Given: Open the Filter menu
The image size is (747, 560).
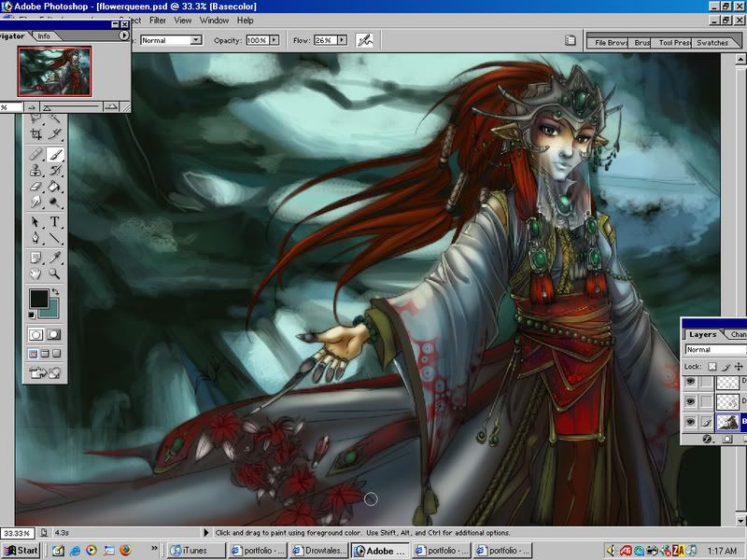Looking at the screenshot, I should tap(158, 21).
